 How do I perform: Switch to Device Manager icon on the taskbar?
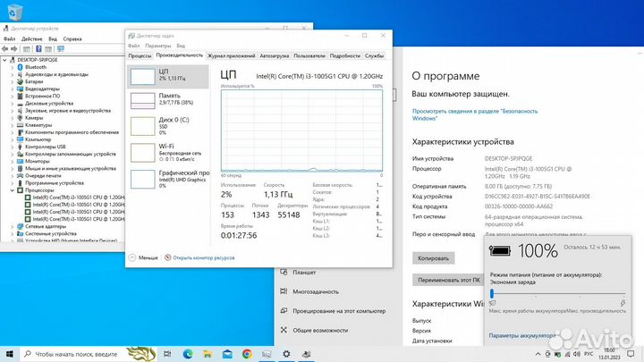[x=306, y=354]
